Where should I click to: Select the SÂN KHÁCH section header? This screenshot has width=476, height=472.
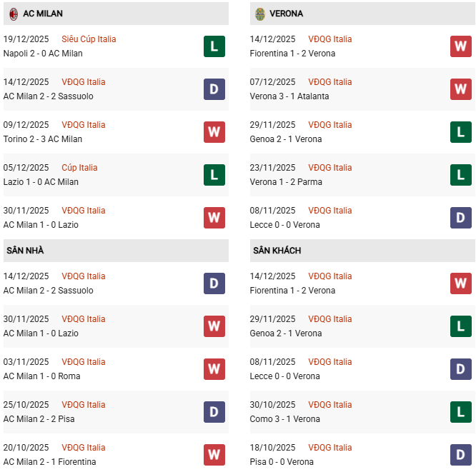277,251
